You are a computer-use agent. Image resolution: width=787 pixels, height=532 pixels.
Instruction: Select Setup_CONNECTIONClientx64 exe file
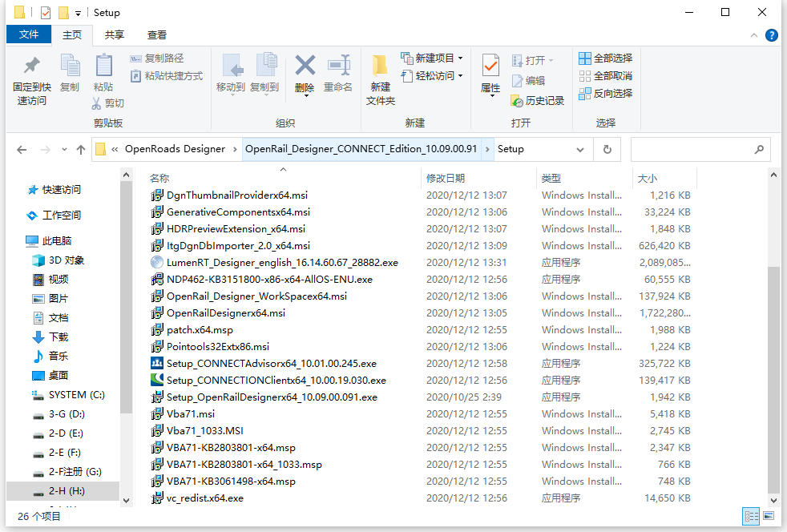[276, 381]
